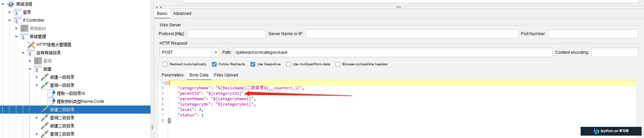This screenshot has height=138, width=644.
Task: Click the 查询二级目录 sampler pipette icon
Action: tap(45, 118)
